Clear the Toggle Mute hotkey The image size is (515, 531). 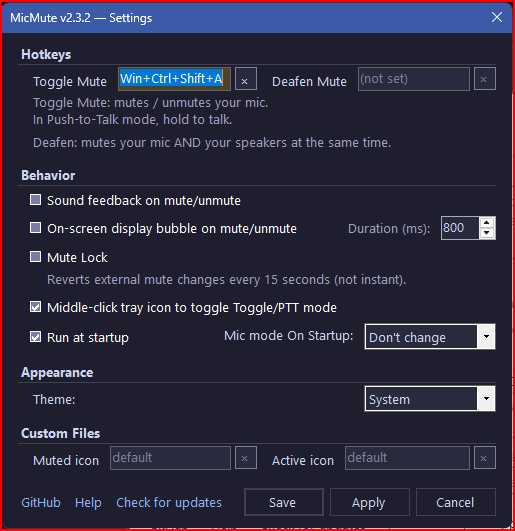click(246, 79)
